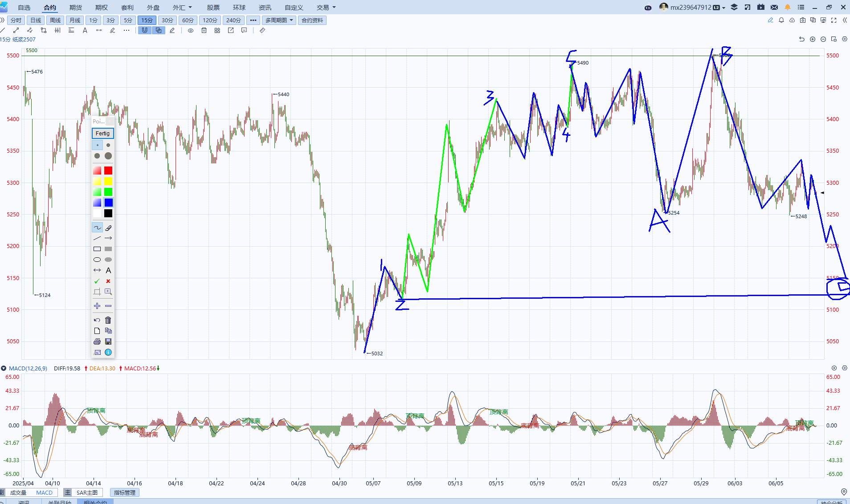Open the info icon in drawing palette

coord(108,352)
